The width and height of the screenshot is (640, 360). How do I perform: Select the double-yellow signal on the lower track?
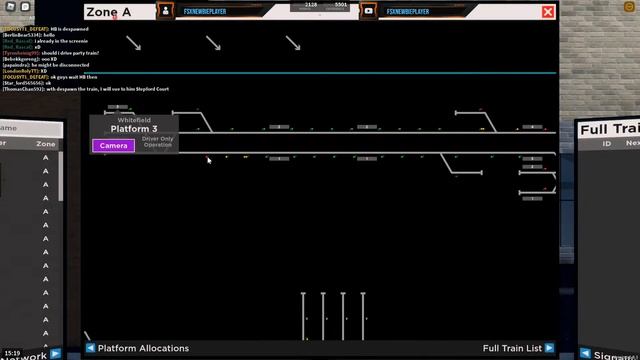246,157
